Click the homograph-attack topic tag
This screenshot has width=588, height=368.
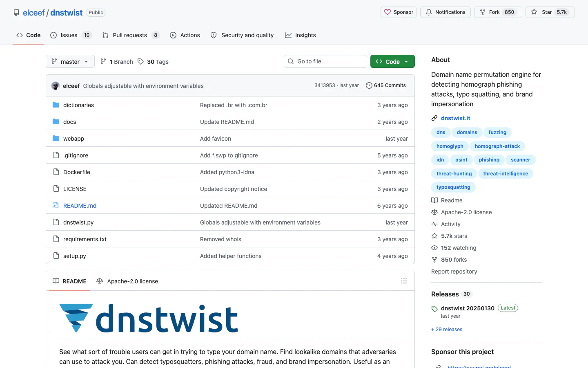[x=497, y=146]
